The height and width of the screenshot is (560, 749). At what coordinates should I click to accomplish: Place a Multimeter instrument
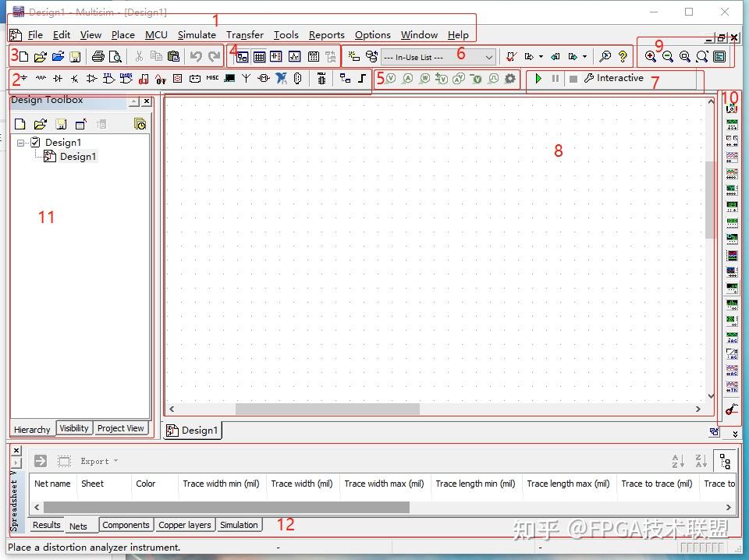[x=732, y=108]
